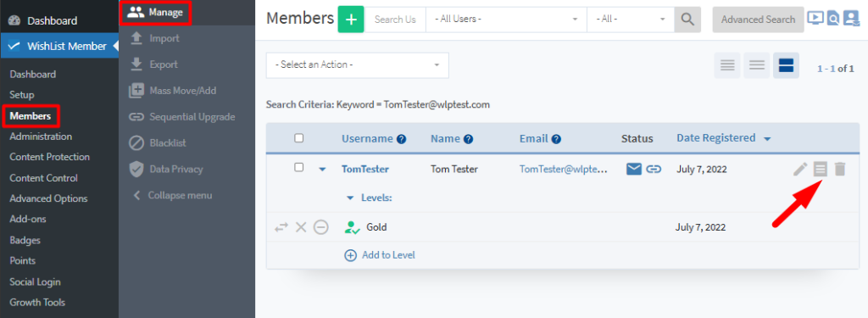Image resolution: width=868 pixels, height=318 pixels.
Task: Click the cancel circle-minus icon for Gold
Action: pos(321,227)
